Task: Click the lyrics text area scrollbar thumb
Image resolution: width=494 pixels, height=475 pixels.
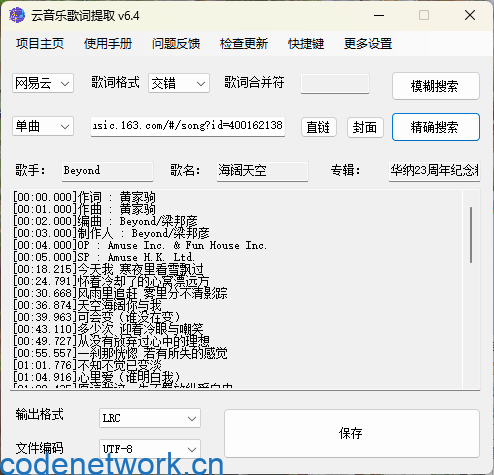Action: 471,235
